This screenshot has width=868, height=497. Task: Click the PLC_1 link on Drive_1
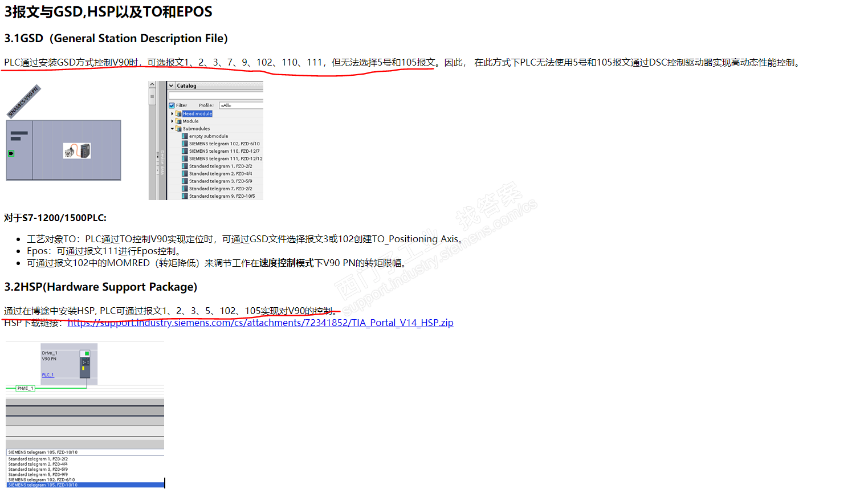[x=48, y=375]
